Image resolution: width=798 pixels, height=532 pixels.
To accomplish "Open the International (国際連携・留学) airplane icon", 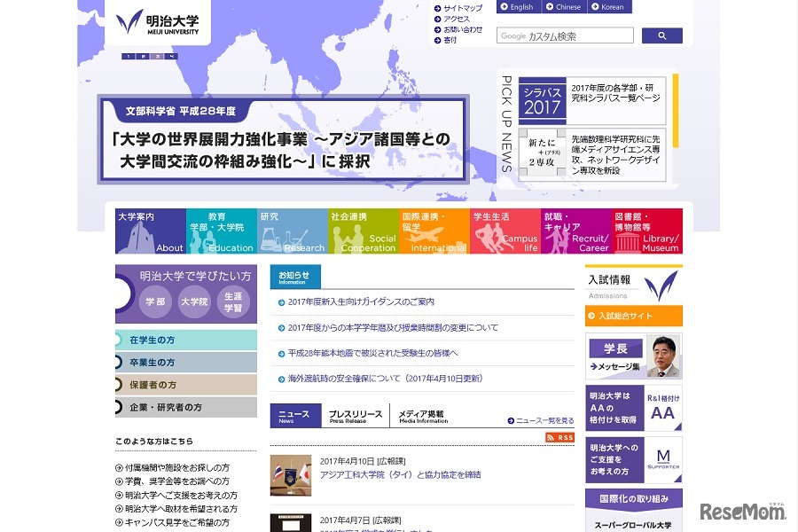I will [x=433, y=231].
